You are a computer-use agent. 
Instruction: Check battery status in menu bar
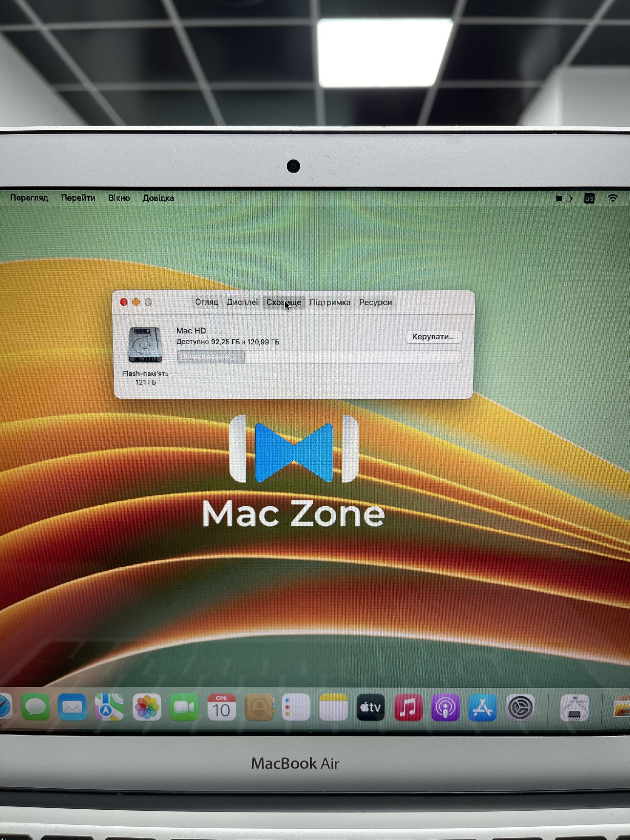pos(564,198)
